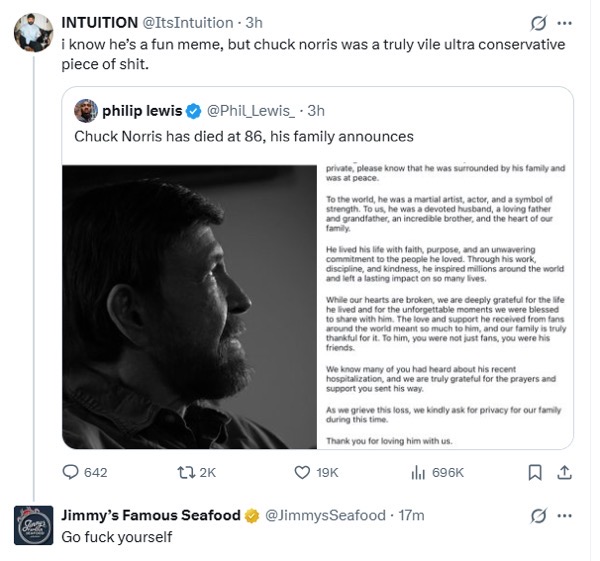Open more options on INTUITION tweet
Image resolution: width=600 pixels, height=561 pixels.
(565, 22)
